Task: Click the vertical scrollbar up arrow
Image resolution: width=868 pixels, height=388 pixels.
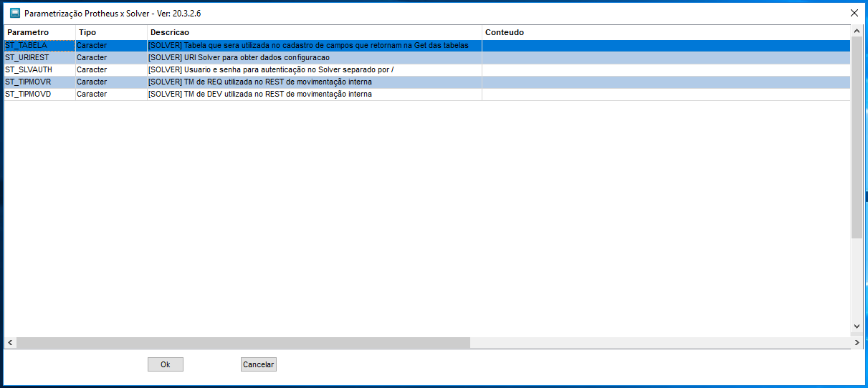Action: point(857,31)
